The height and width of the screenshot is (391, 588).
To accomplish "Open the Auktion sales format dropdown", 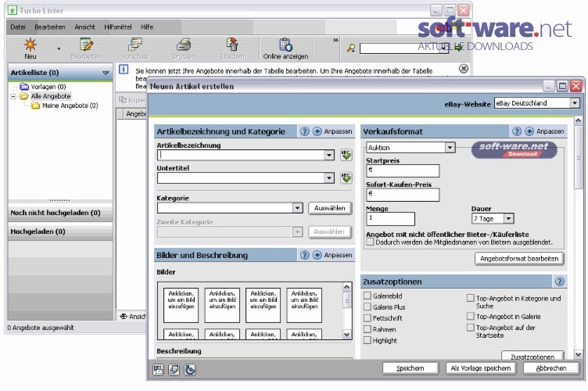I will [450, 147].
